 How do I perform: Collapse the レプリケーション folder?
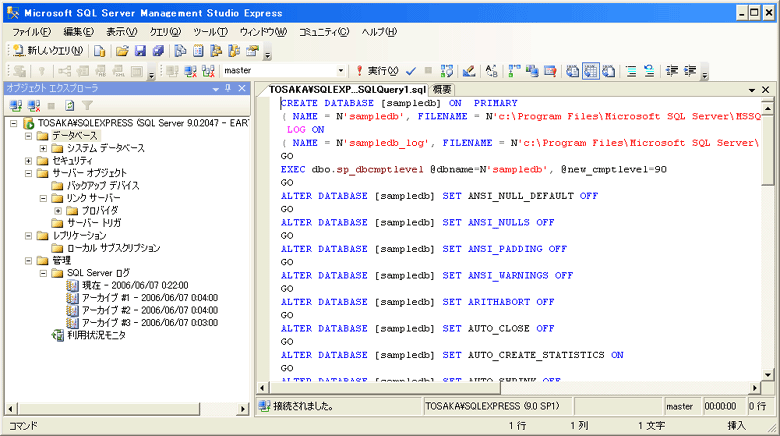28,235
